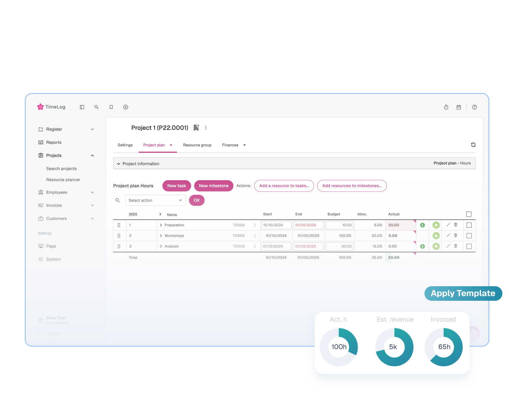Collapse the Project information section

click(x=119, y=164)
